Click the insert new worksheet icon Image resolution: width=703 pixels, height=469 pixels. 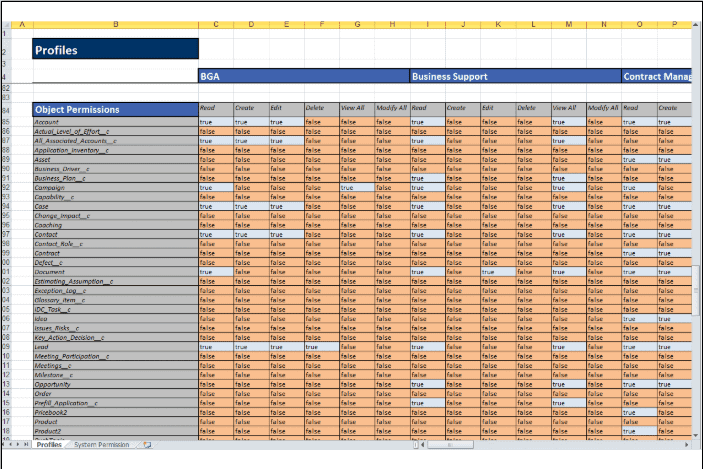pyautogui.click(x=147, y=444)
